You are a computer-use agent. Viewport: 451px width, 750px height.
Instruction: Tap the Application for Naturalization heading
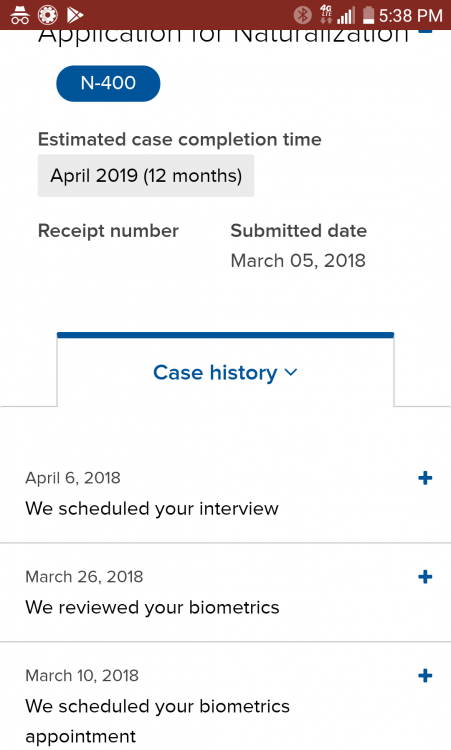[223, 36]
